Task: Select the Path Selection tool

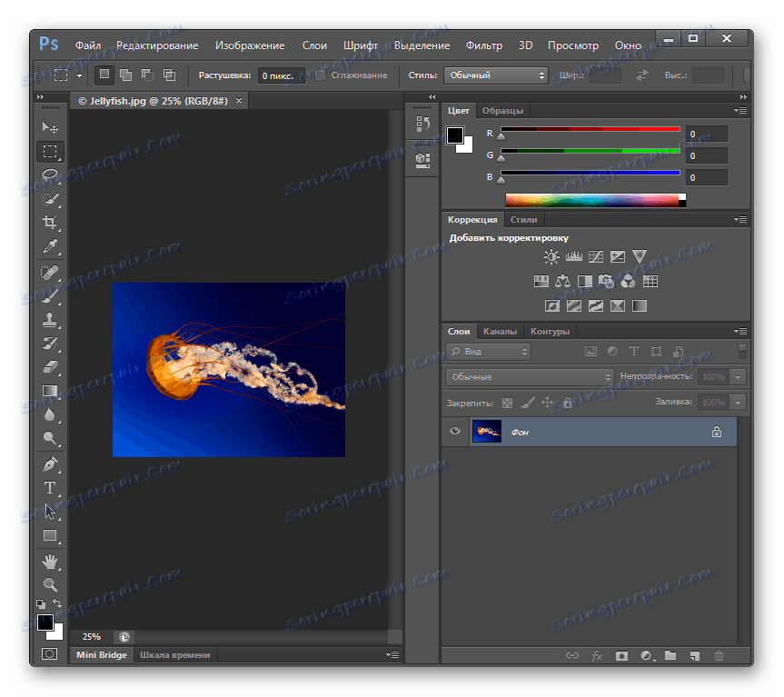Action: 50,512
